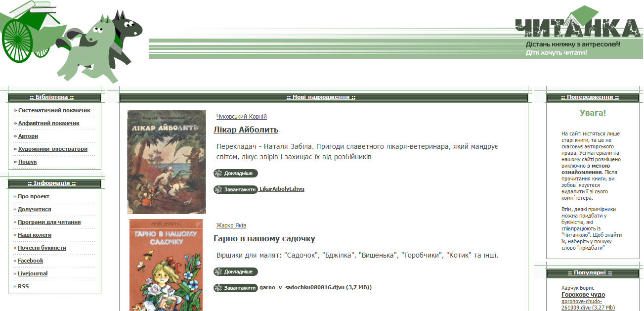Click Докладніше for Гарно в нашому садочку
The image size is (644, 311).
pos(236,271)
